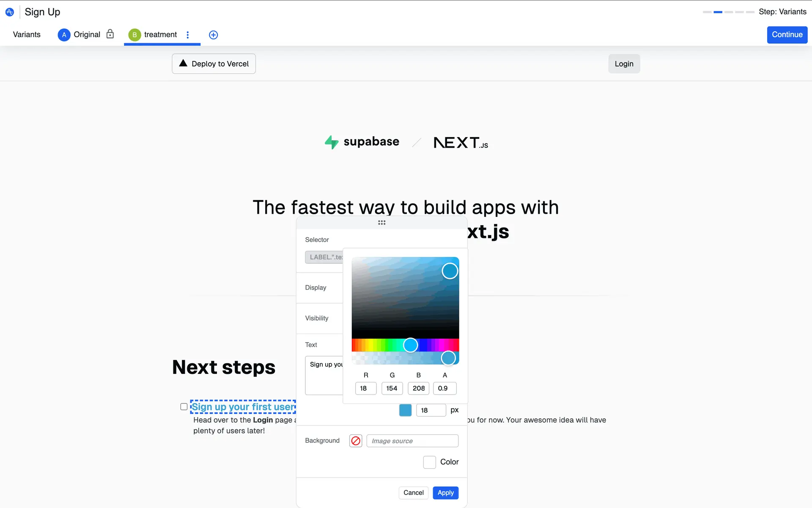This screenshot has width=812, height=508.
Task: Grab the editor panel drag handle dots
Action: (x=381, y=223)
